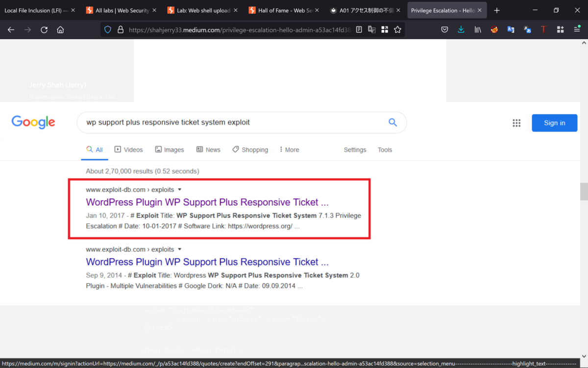Reload the current Medium page

(x=44, y=30)
